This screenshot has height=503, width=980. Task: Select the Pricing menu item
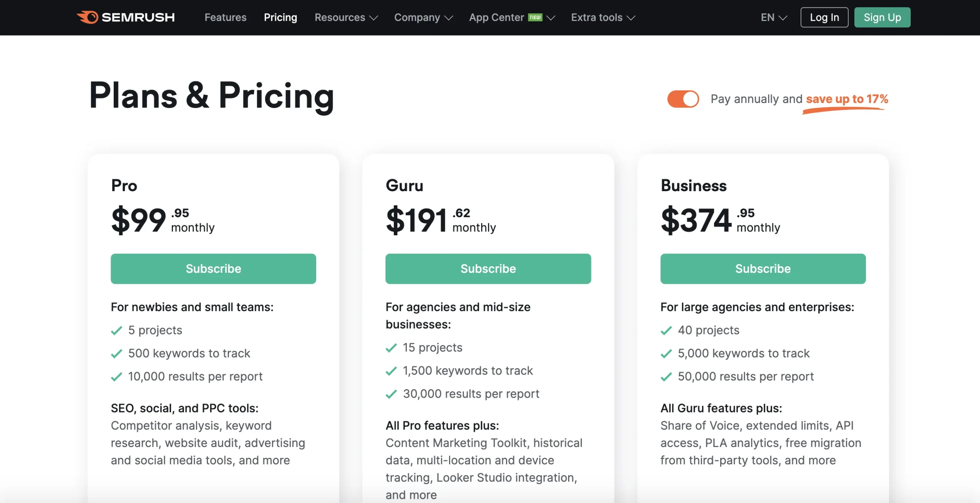click(281, 17)
